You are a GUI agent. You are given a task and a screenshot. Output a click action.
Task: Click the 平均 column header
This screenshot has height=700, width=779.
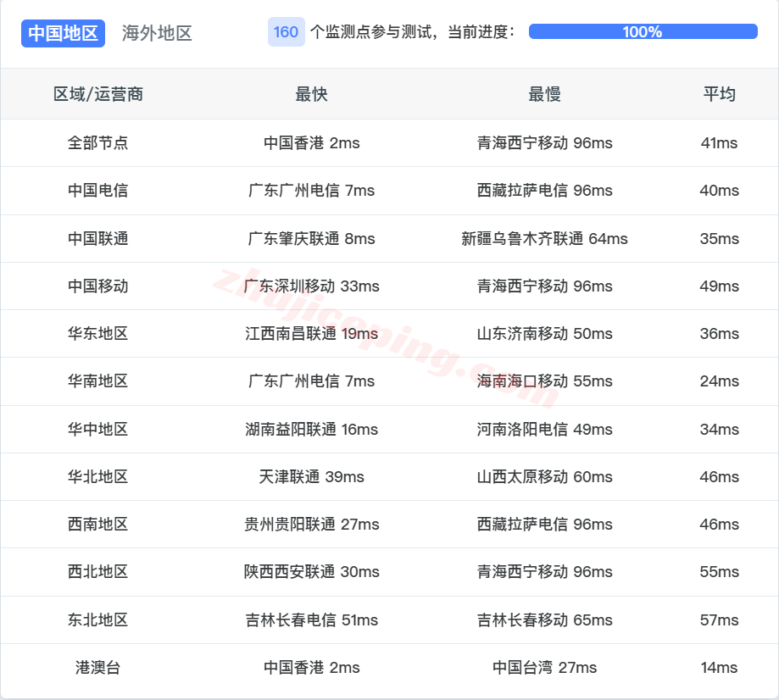(x=719, y=94)
